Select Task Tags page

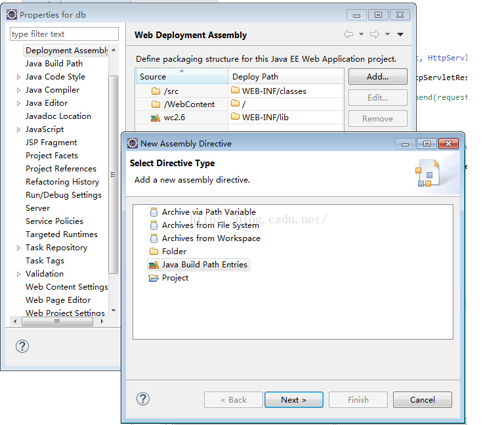tap(45, 261)
